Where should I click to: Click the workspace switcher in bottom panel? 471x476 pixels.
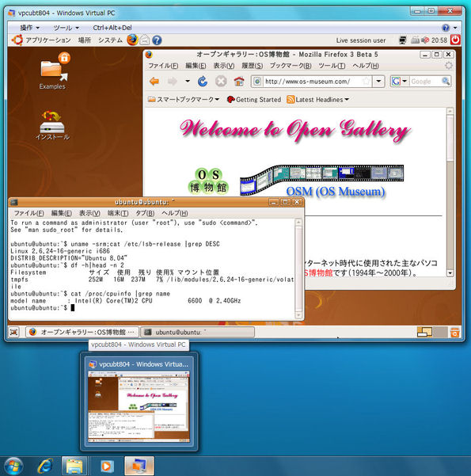[x=432, y=332]
